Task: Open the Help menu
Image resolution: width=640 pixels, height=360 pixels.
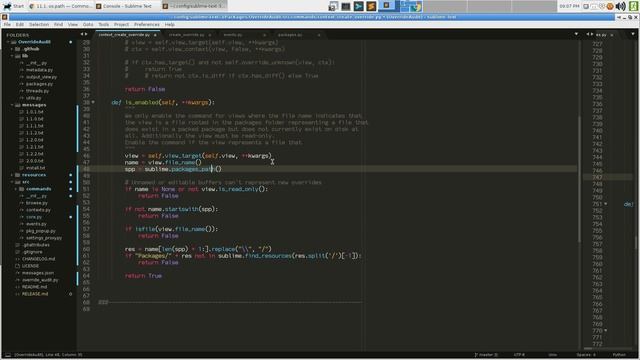Action: coord(170,24)
